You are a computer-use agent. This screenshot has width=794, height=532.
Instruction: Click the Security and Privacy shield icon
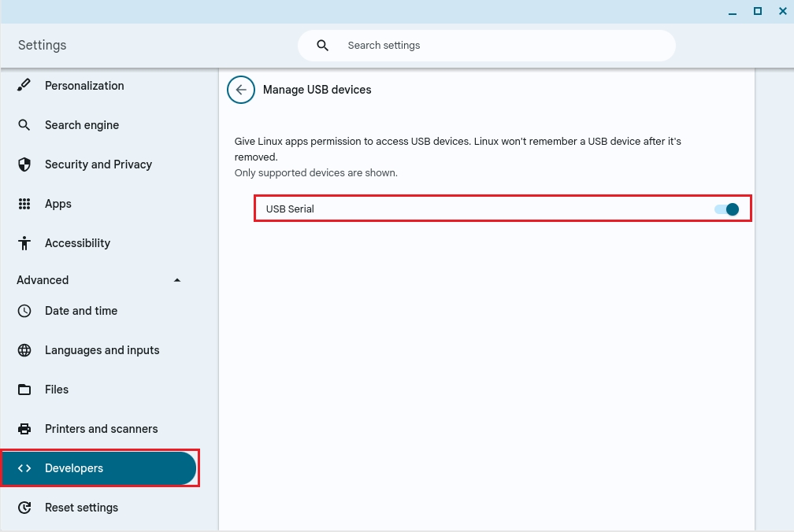[24, 164]
